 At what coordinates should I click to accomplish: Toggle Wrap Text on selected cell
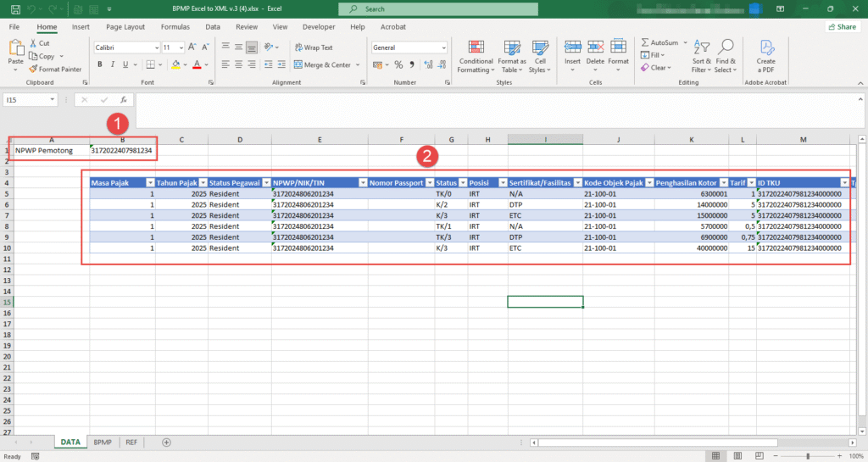[x=313, y=47]
